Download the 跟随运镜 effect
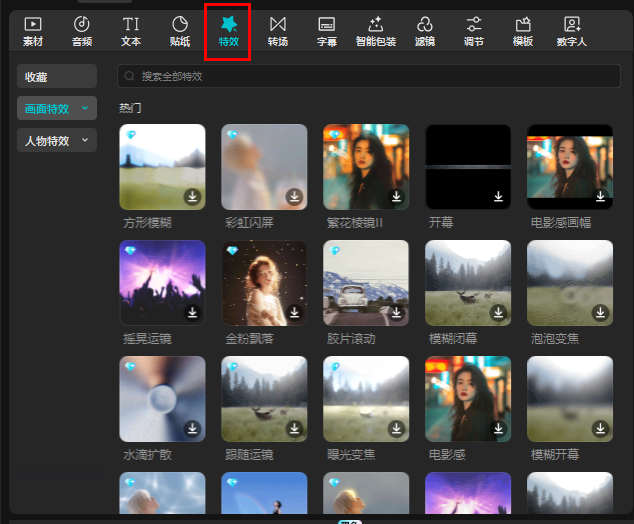Image resolution: width=634 pixels, height=524 pixels. pyautogui.click(x=294, y=429)
